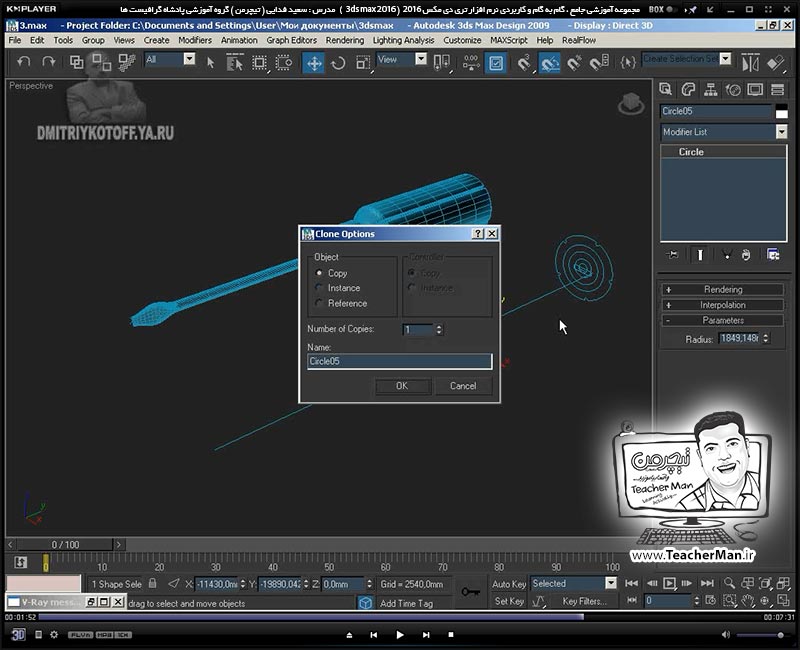Open the Motion command panel tab

[x=733, y=90]
